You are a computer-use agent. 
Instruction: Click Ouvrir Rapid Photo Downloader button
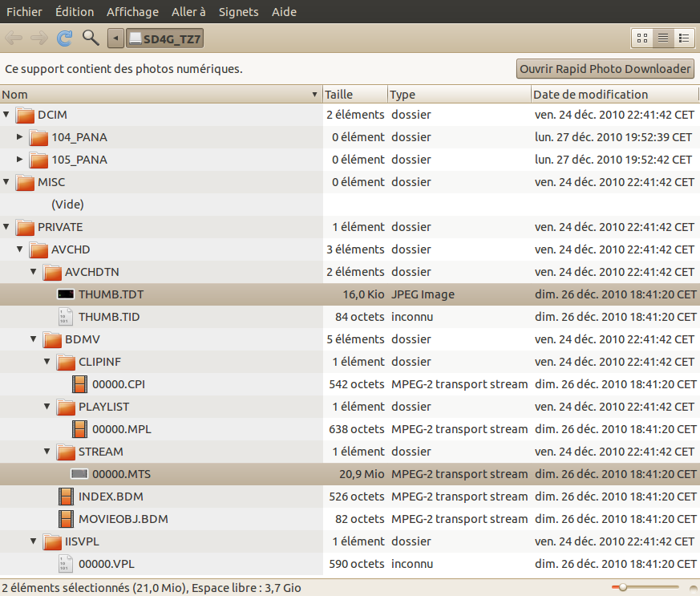(605, 69)
